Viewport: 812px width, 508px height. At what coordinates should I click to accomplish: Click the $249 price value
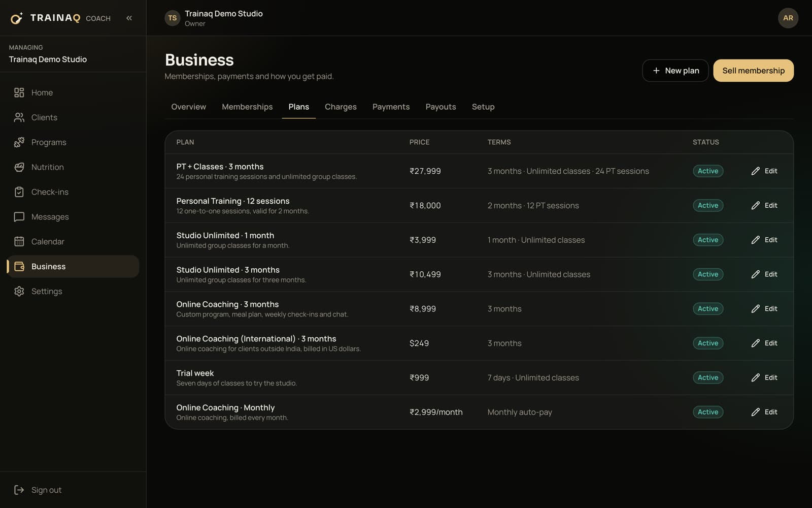click(419, 343)
